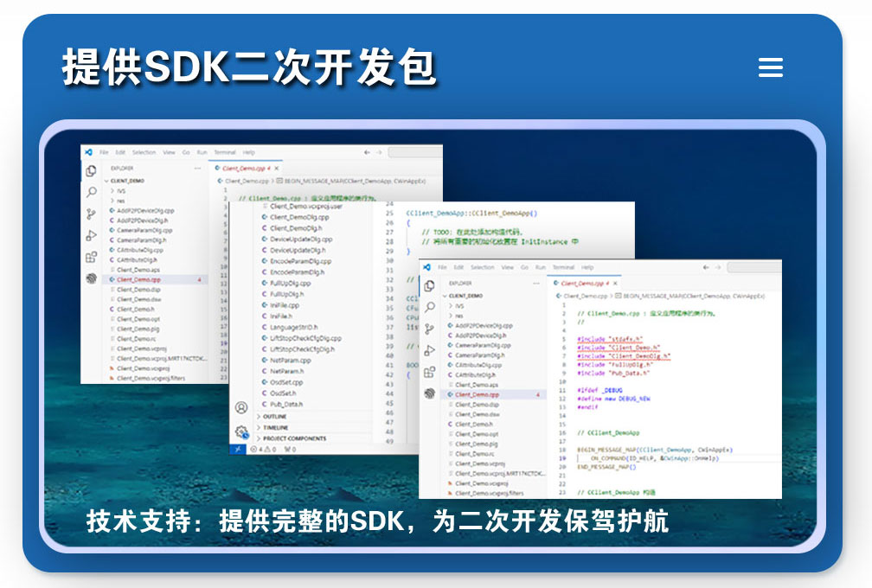Image resolution: width=872 pixels, height=588 pixels.
Task: Click the Accounts icon in the middle window
Action: tap(241, 407)
